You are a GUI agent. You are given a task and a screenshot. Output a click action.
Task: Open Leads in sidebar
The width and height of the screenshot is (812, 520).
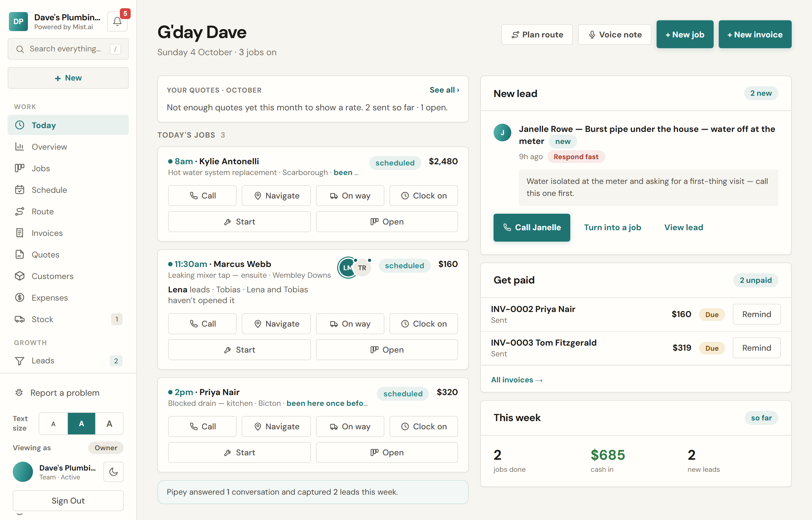click(x=68, y=361)
